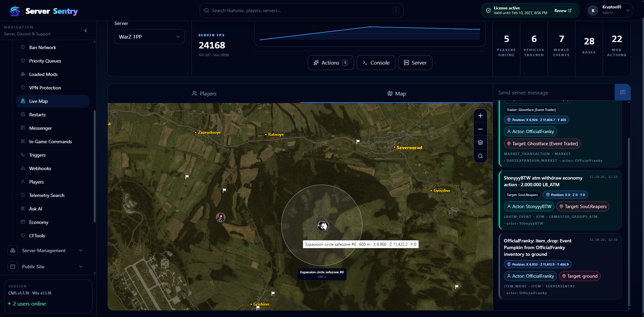The image size is (644, 317).
Task: Open the Console button
Action: pyautogui.click(x=376, y=63)
